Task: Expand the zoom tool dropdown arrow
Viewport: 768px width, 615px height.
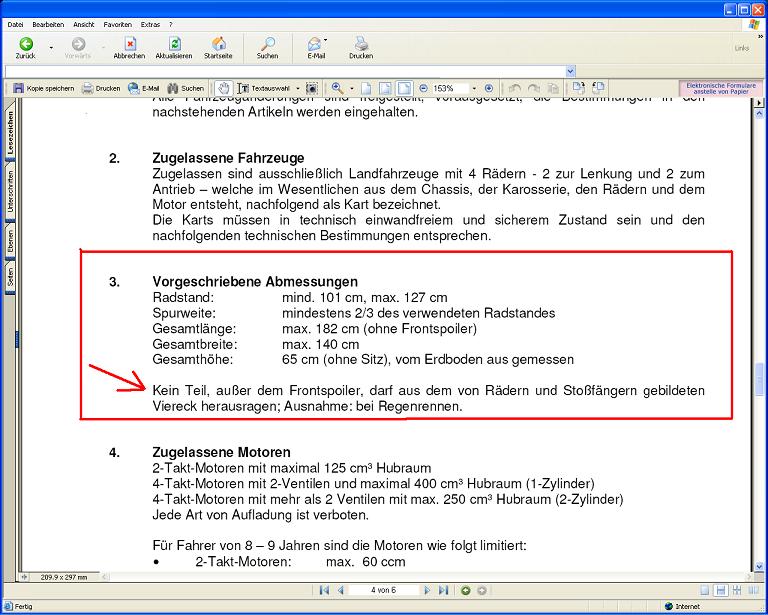Action: tap(351, 89)
